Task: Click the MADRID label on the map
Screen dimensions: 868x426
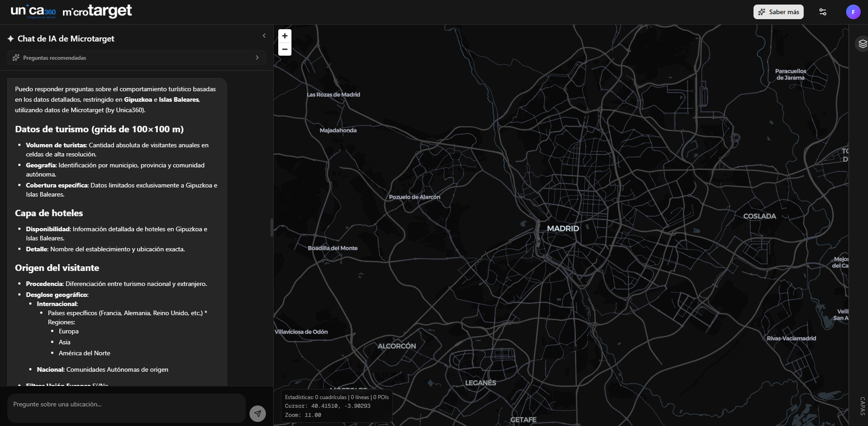Action: coord(563,229)
